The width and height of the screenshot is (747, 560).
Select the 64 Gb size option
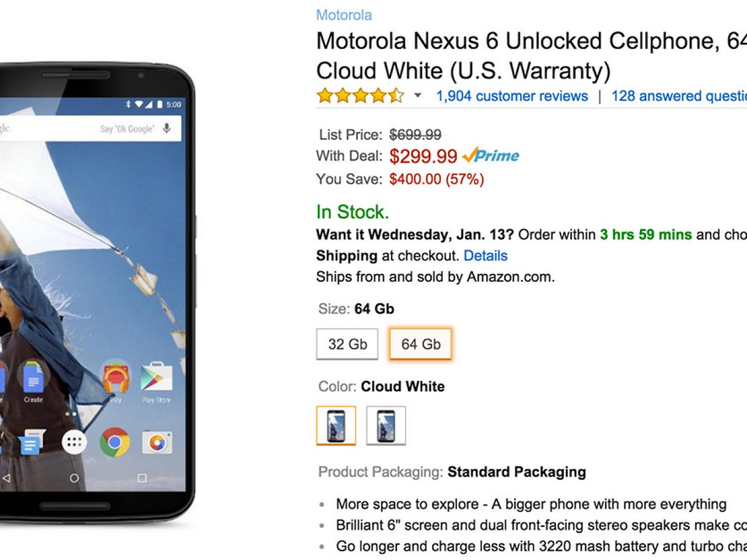point(421,344)
